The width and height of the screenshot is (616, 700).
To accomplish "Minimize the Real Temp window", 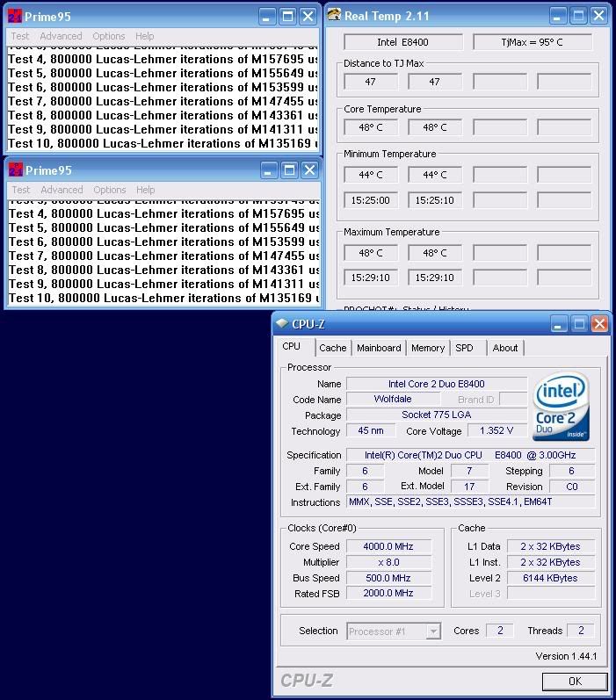I will 557,16.
